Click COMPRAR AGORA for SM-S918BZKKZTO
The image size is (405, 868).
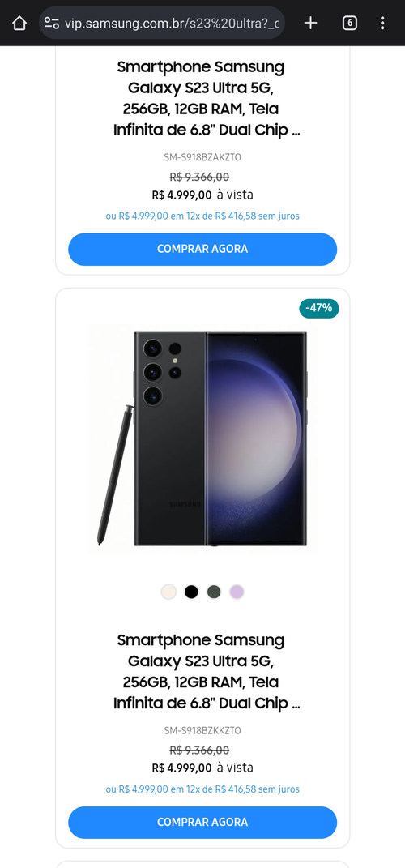coord(202,822)
